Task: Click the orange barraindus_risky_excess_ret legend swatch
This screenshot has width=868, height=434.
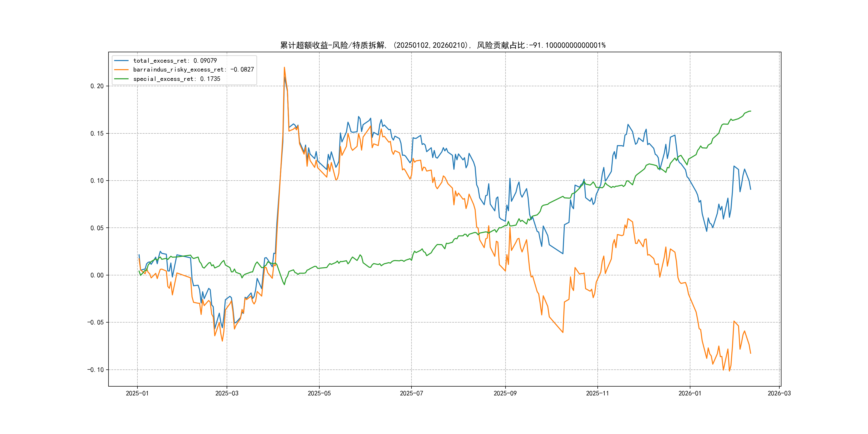Action: [121, 70]
